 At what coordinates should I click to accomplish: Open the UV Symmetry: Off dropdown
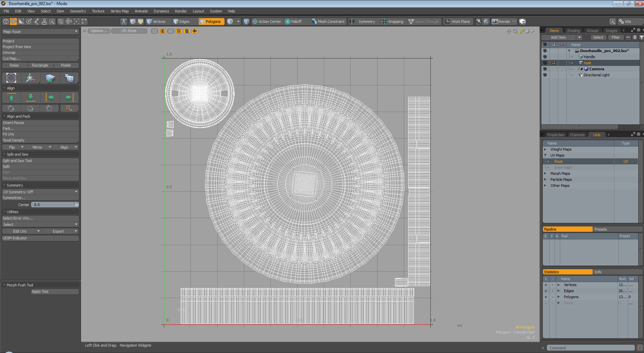[40, 192]
